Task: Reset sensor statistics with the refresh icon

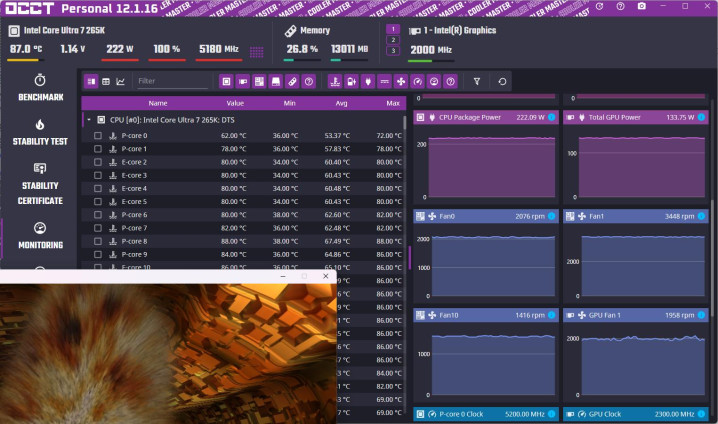Action: (502, 81)
